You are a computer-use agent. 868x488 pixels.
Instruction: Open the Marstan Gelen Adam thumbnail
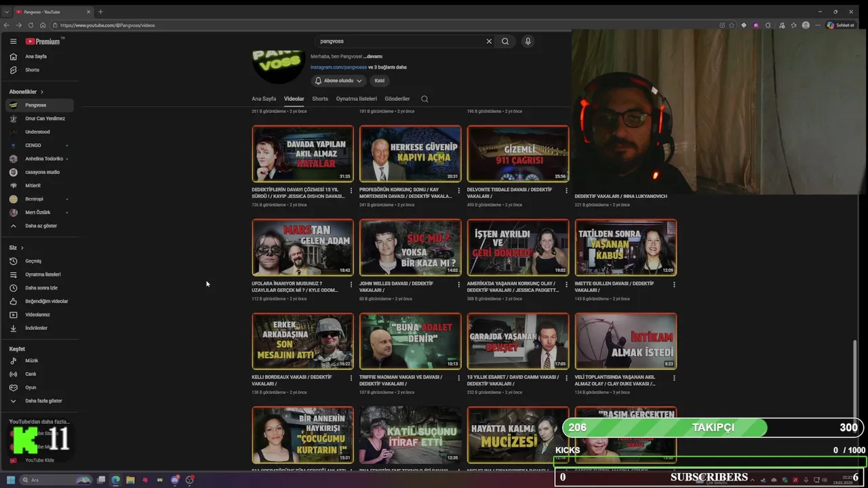pyautogui.click(x=302, y=247)
